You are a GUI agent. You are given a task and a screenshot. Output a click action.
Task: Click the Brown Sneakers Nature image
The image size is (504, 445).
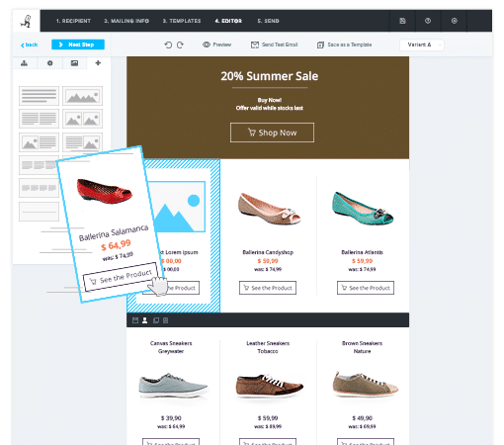[x=366, y=385]
